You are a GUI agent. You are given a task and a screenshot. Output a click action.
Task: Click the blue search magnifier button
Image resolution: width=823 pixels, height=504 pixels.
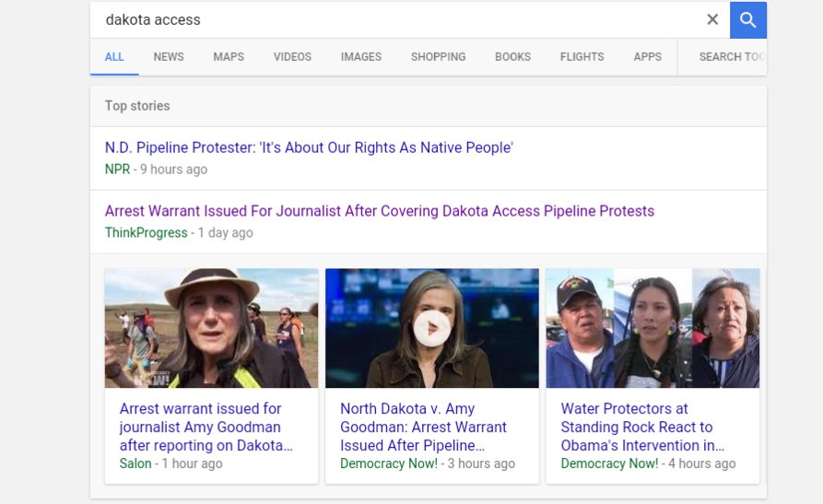(747, 20)
